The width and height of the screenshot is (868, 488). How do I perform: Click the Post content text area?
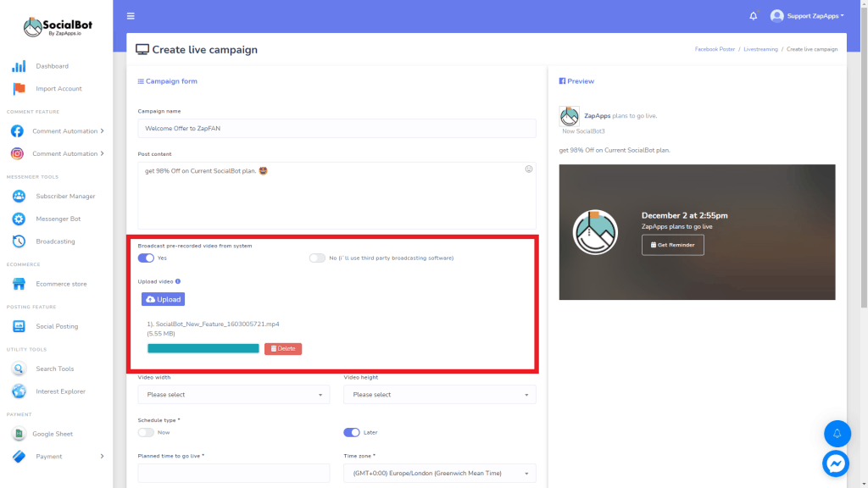coord(337,196)
